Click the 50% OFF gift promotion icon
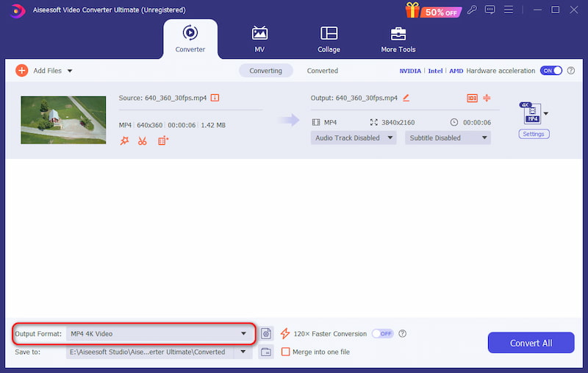 [x=433, y=10]
